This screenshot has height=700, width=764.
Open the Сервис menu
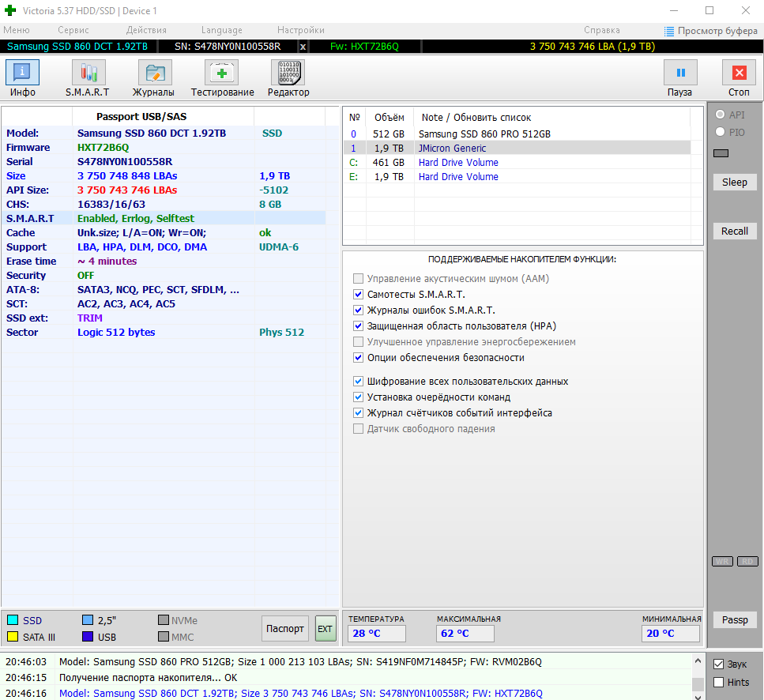point(73,30)
